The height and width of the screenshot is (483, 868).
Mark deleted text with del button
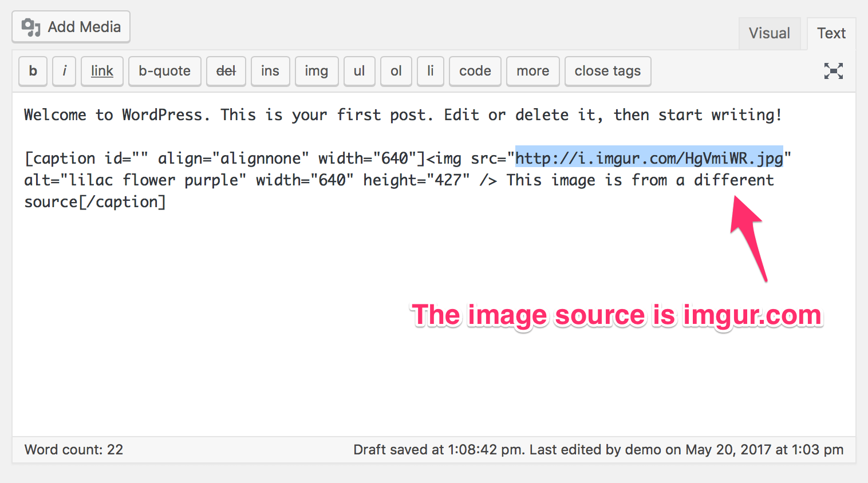pos(226,71)
